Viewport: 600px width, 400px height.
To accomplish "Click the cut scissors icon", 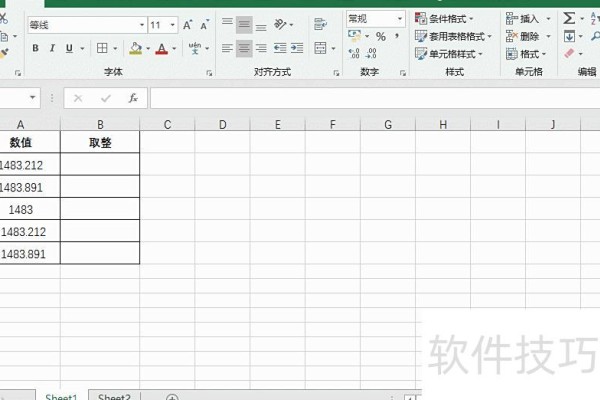I will 3,18.
